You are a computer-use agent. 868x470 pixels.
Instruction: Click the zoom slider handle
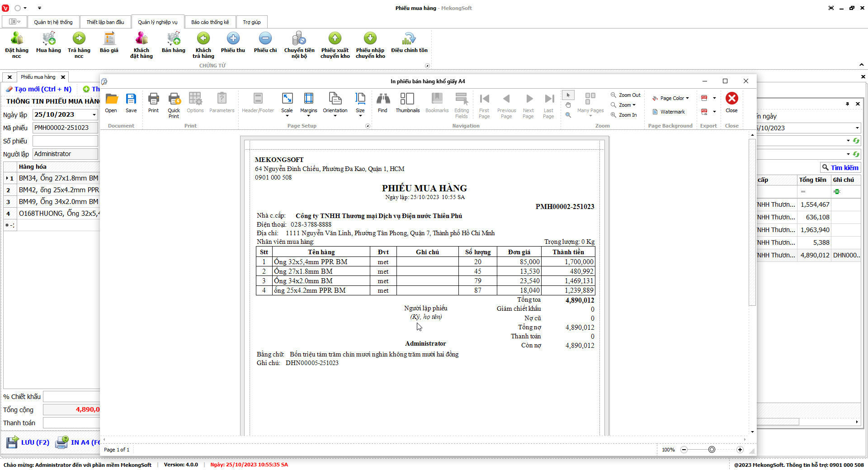click(x=712, y=450)
